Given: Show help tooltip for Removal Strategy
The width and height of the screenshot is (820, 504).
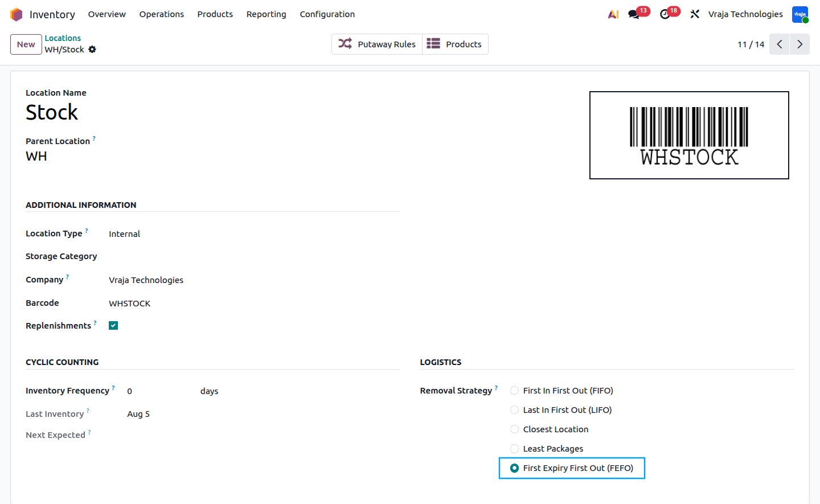Looking at the screenshot, I should click(496, 388).
